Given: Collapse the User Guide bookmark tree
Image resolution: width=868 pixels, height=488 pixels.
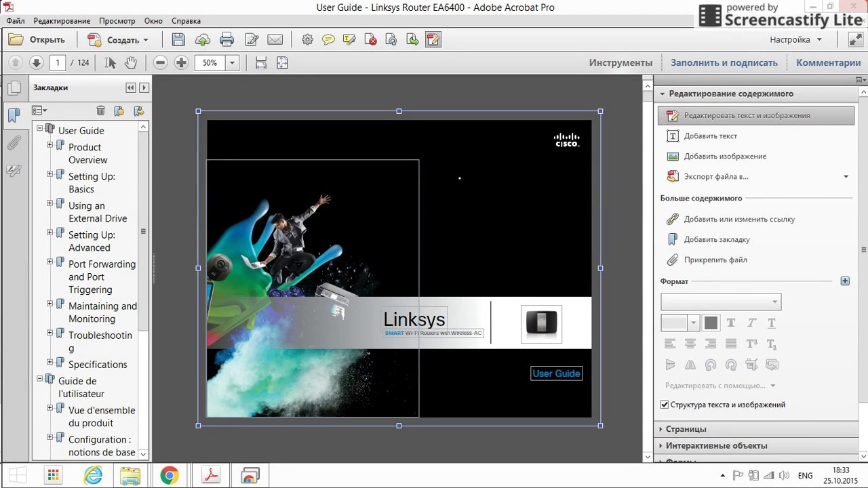Looking at the screenshot, I should click(x=39, y=128).
